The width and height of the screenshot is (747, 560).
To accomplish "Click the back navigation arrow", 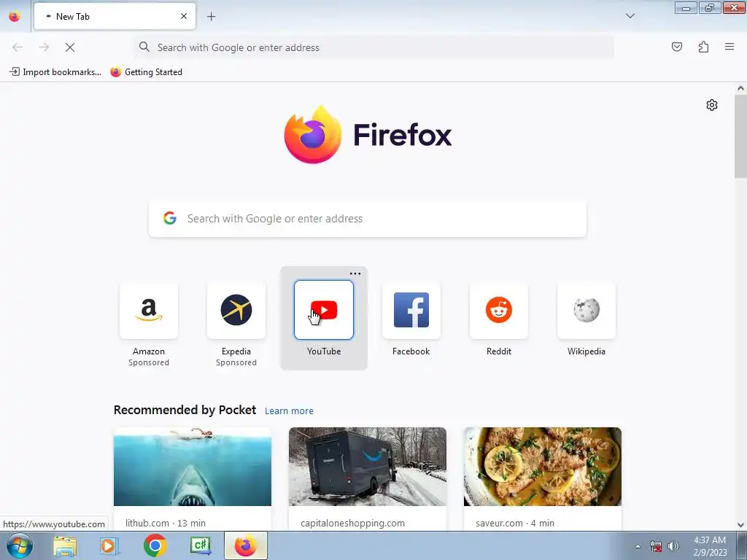I will coord(18,47).
